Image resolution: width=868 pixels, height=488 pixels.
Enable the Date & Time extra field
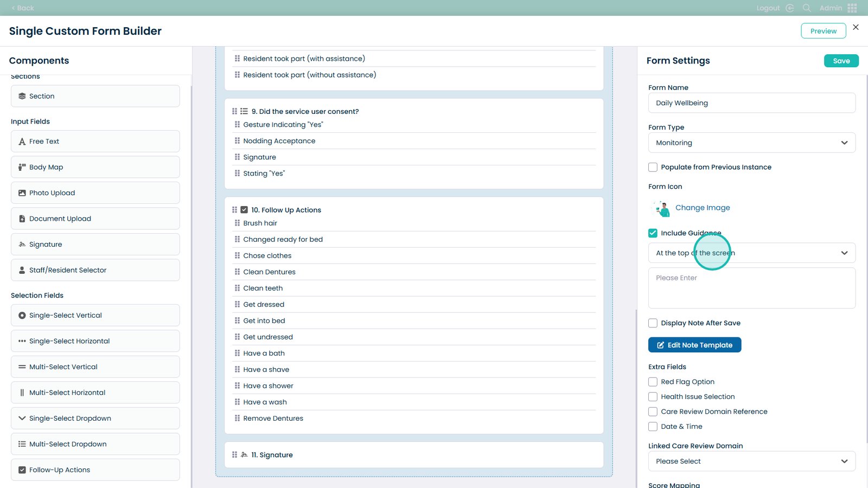tap(653, 427)
